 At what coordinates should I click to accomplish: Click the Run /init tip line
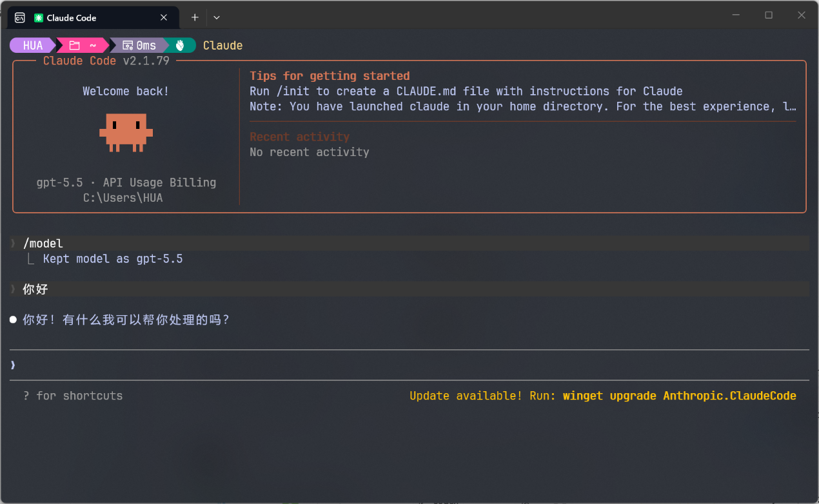[x=466, y=92]
